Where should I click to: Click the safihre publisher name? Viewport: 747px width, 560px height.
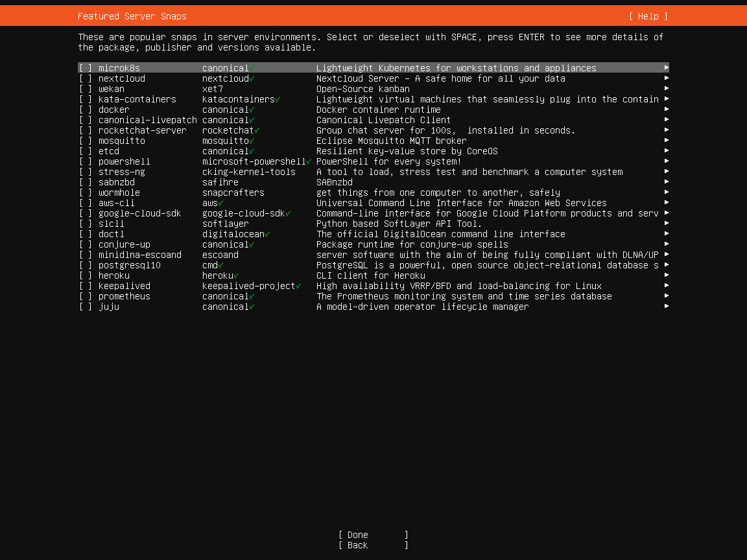pyautogui.click(x=220, y=182)
